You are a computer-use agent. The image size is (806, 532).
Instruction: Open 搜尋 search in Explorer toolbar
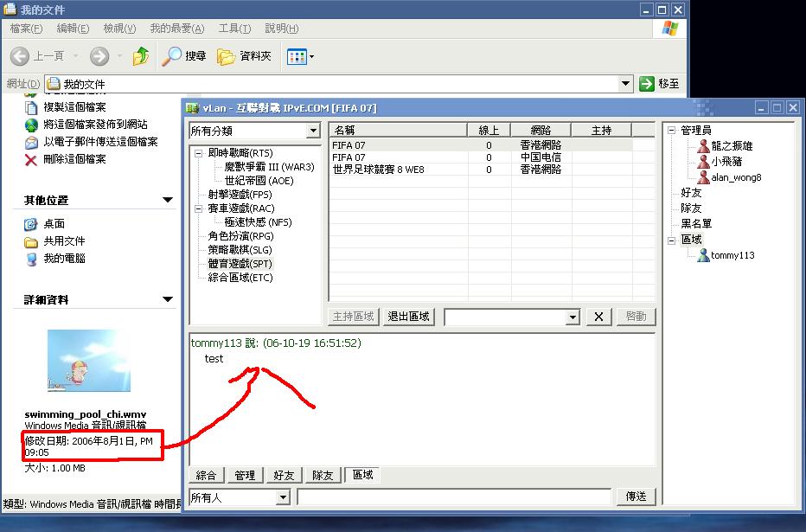click(x=184, y=56)
